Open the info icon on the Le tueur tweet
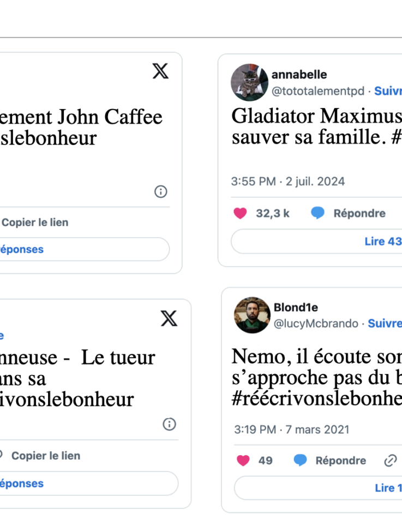This screenshot has height=532, width=402. point(169,424)
